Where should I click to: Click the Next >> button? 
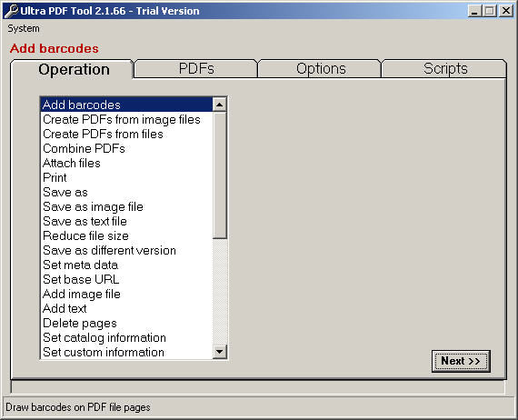coord(461,361)
